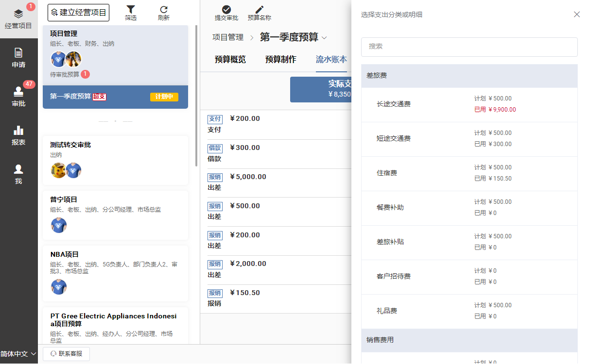This screenshot has height=364, width=590.
Task: Open the 审批 approvals section
Action: (18, 97)
